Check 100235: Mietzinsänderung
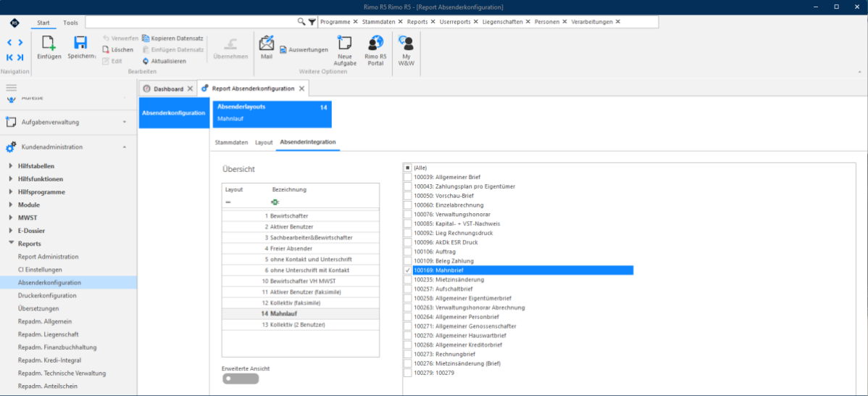The height and width of the screenshot is (396, 868). click(x=408, y=280)
